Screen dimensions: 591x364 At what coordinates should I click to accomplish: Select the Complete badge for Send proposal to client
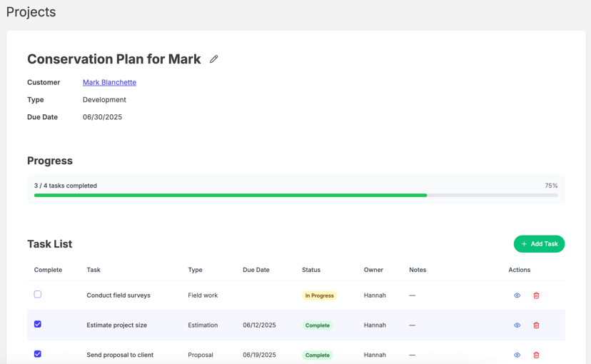(x=318, y=355)
